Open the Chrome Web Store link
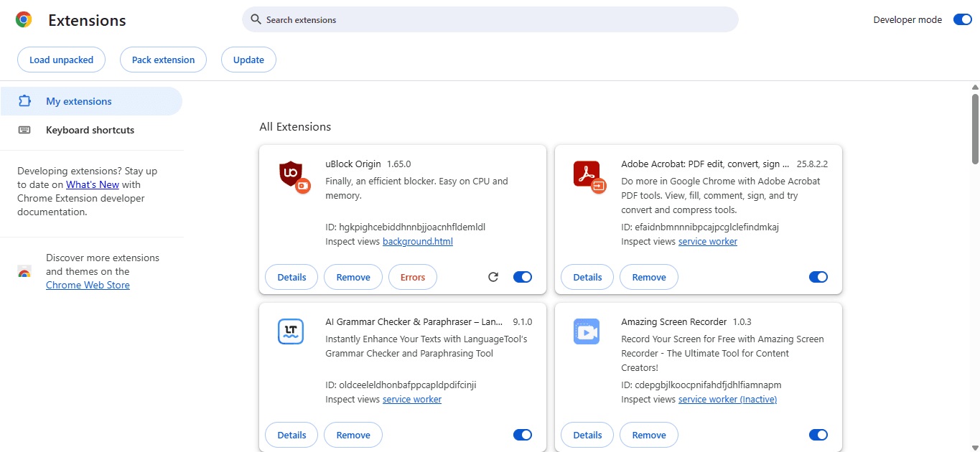 pos(88,285)
